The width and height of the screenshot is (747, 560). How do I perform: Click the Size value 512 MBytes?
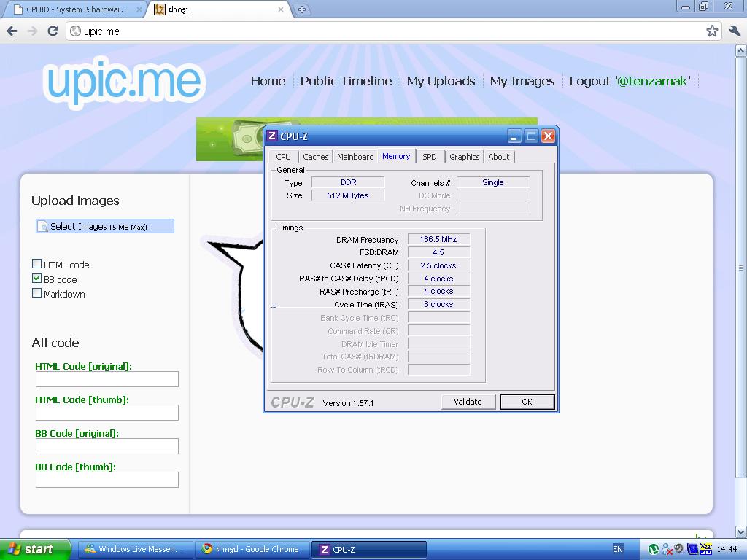pos(348,195)
